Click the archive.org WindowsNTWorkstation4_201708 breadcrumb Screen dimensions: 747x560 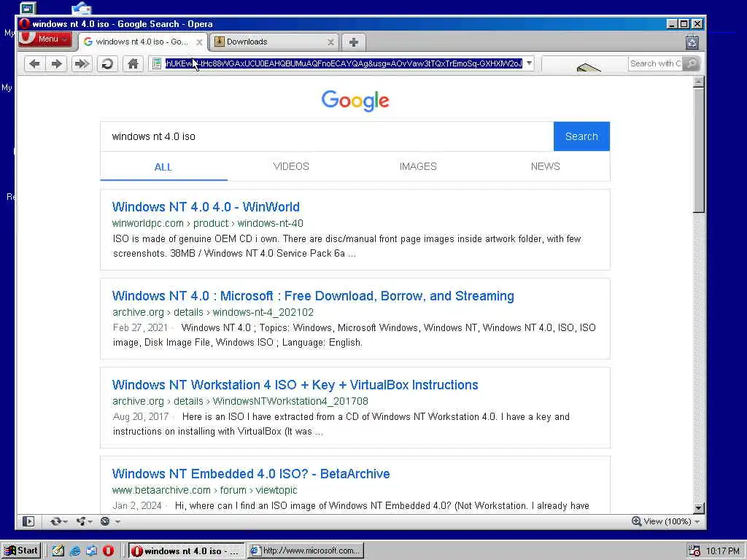click(x=240, y=402)
